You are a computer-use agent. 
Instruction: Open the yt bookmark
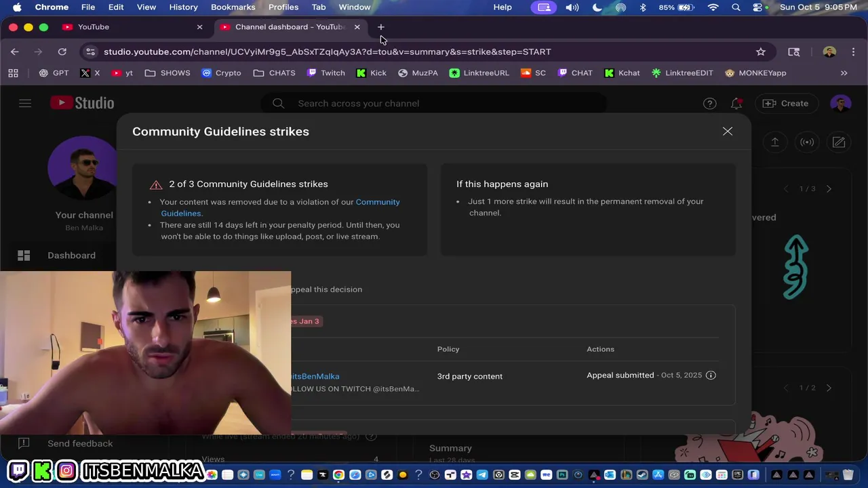point(123,73)
